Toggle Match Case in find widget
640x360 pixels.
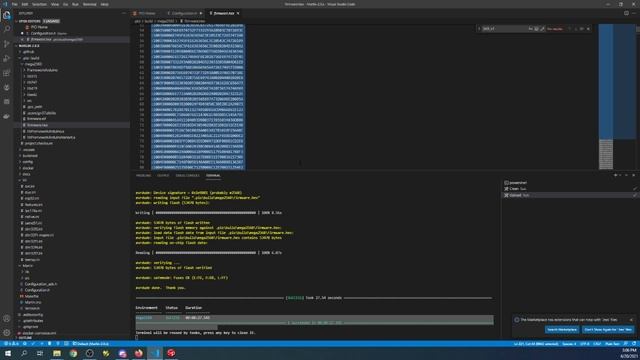pos(530,29)
